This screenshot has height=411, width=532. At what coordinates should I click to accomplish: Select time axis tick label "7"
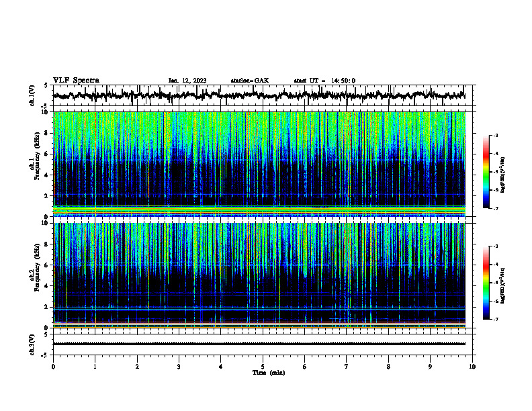tap(347, 367)
